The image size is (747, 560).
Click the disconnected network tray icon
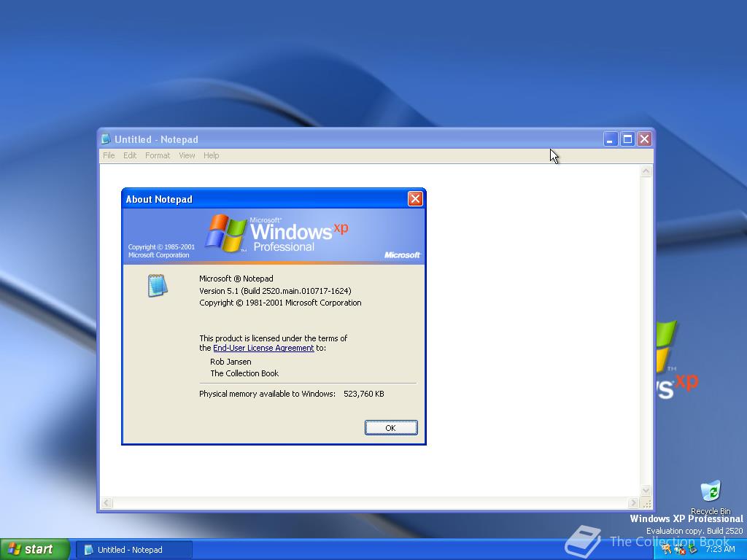(x=679, y=550)
